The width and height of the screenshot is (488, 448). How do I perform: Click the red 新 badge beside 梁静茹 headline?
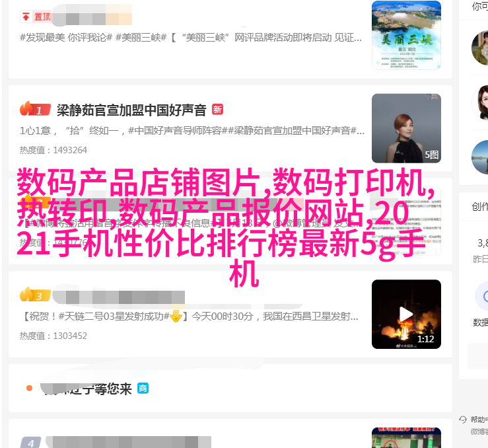pyautogui.click(x=217, y=110)
